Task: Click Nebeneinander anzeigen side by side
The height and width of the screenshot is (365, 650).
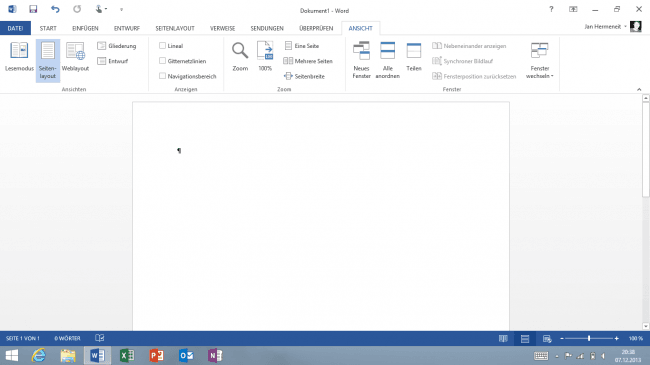Action: pos(469,46)
